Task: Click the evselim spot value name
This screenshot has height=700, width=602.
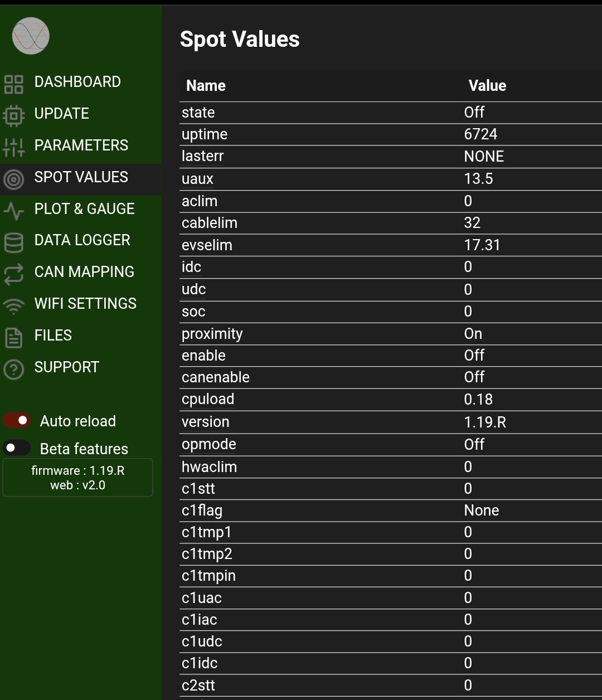Action: click(x=207, y=245)
